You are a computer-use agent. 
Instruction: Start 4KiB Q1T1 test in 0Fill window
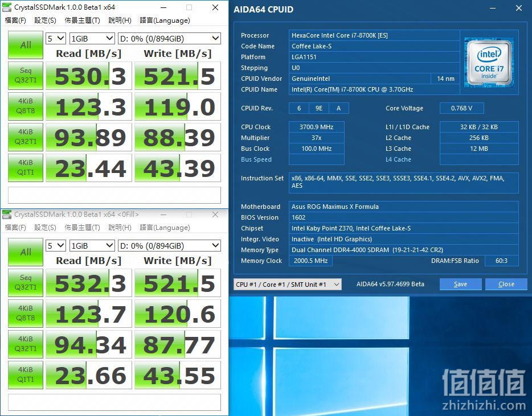26,375
